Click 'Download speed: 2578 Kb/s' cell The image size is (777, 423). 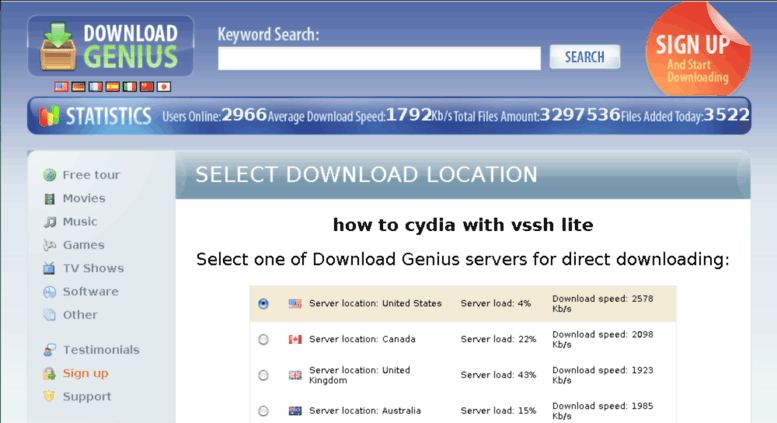[603, 304]
